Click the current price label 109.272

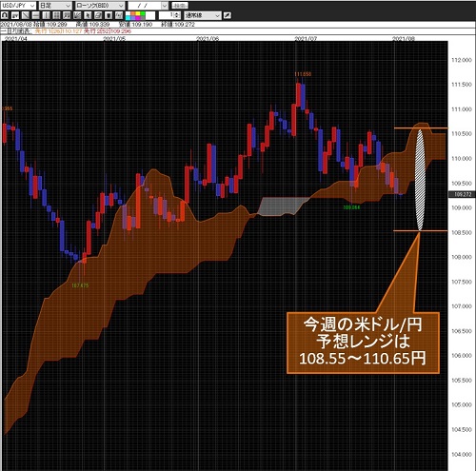[462, 194]
